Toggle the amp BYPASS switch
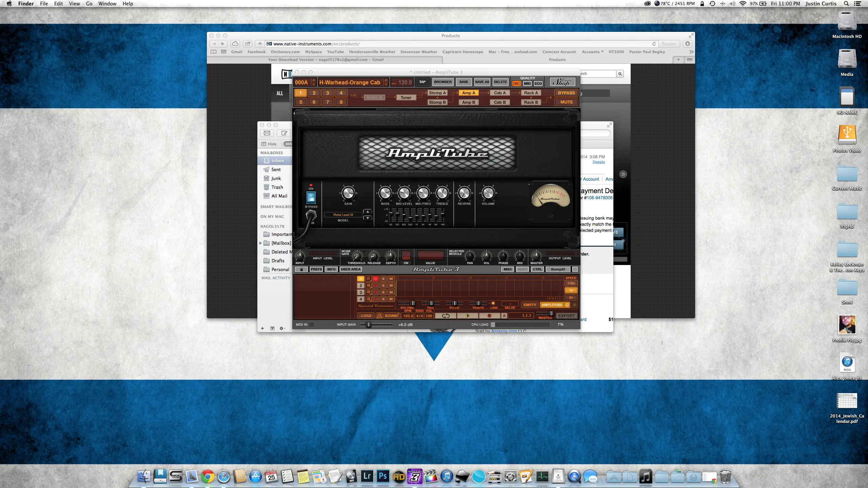The image size is (868, 488). (311, 198)
